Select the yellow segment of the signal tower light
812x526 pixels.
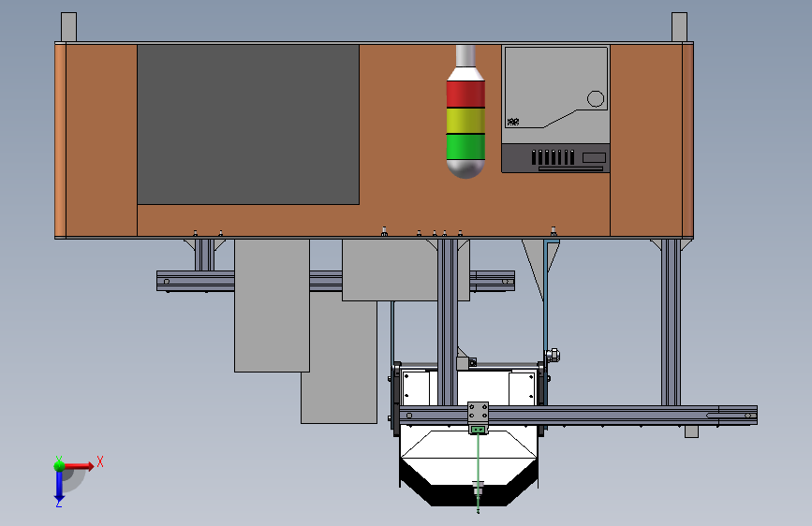465,121
